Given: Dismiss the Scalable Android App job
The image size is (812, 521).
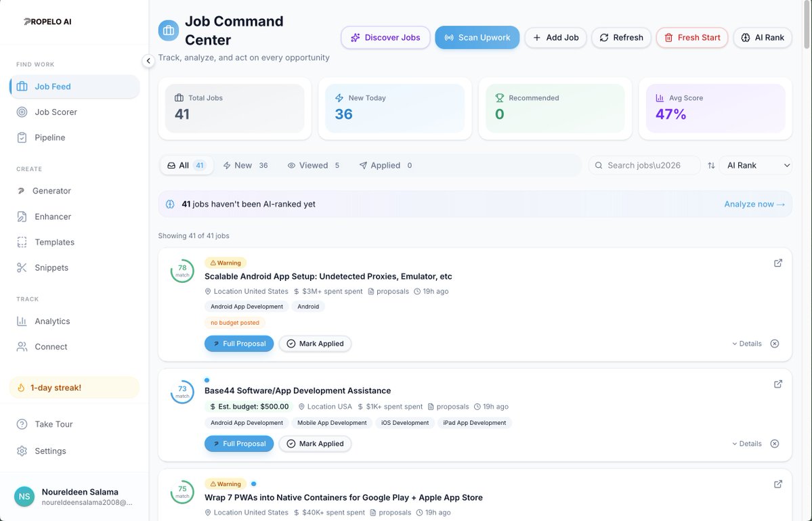Looking at the screenshot, I should pyautogui.click(x=774, y=343).
